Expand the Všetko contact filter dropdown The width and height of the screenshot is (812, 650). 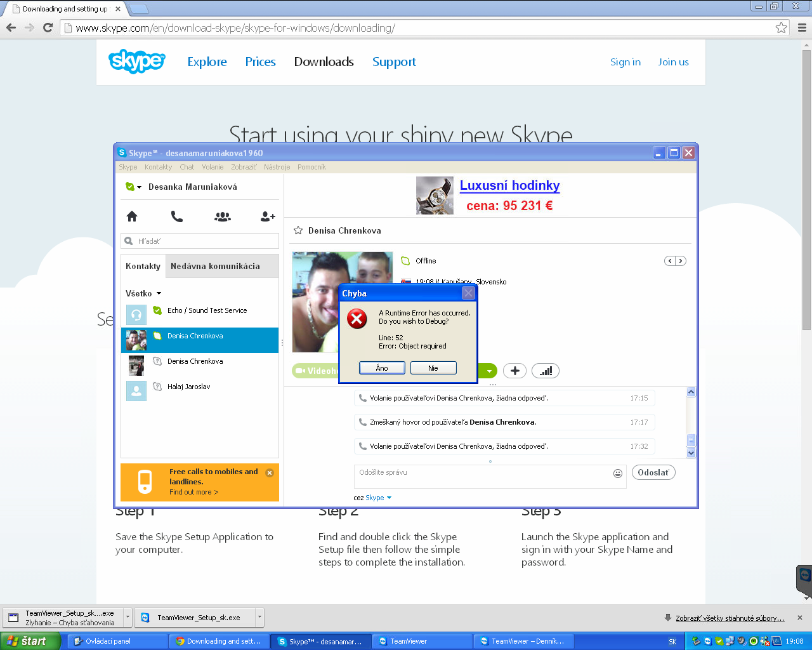tap(143, 293)
